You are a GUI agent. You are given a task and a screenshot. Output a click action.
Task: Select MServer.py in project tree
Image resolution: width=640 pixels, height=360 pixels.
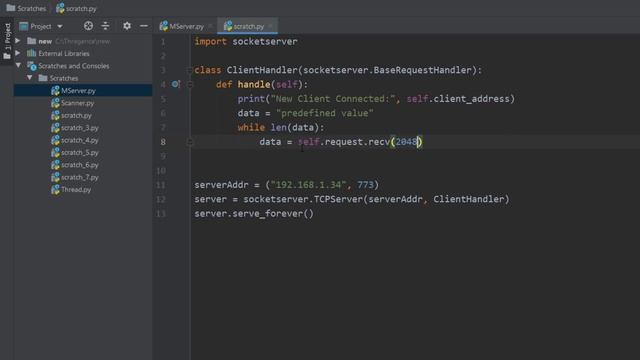click(x=78, y=91)
